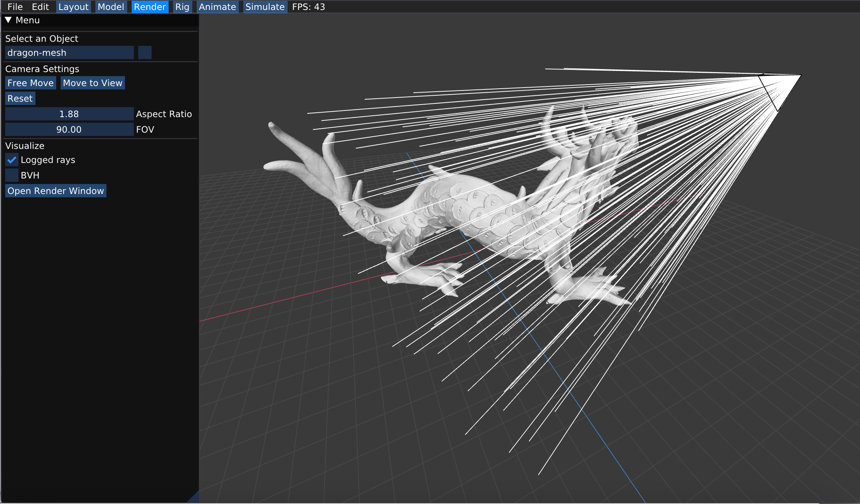
Task: Click the Move to View camera icon
Action: point(92,83)
